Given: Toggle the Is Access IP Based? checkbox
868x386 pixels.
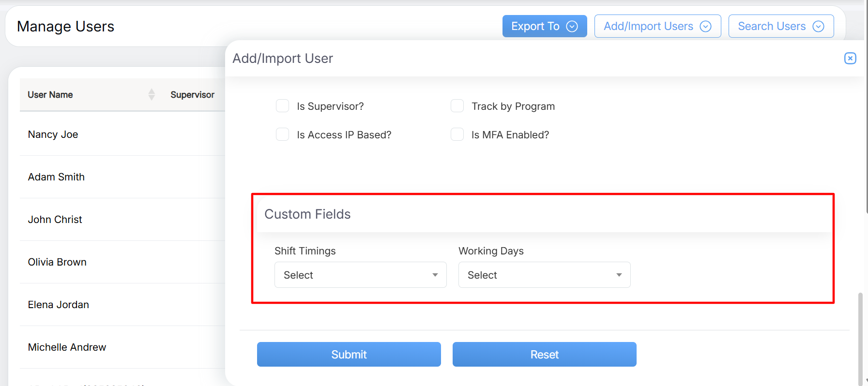Looking at the screenshot, I should [x=282, y=134].
